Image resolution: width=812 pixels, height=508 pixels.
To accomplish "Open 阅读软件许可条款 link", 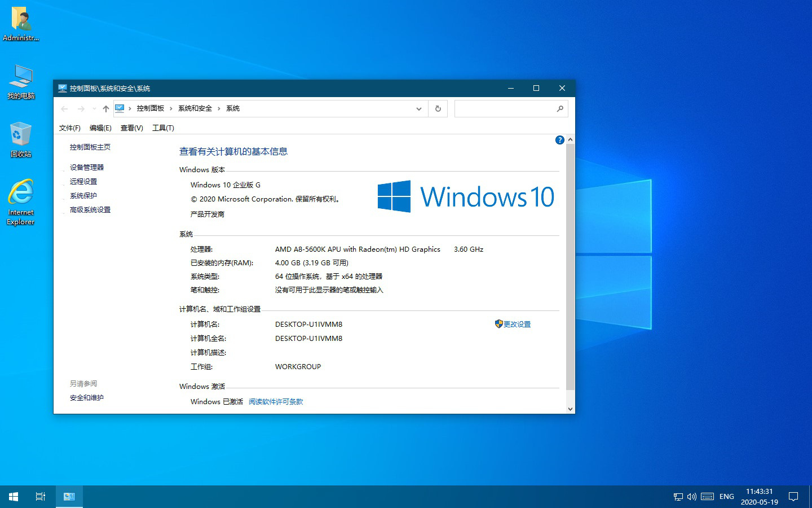I will pos(276,402).
